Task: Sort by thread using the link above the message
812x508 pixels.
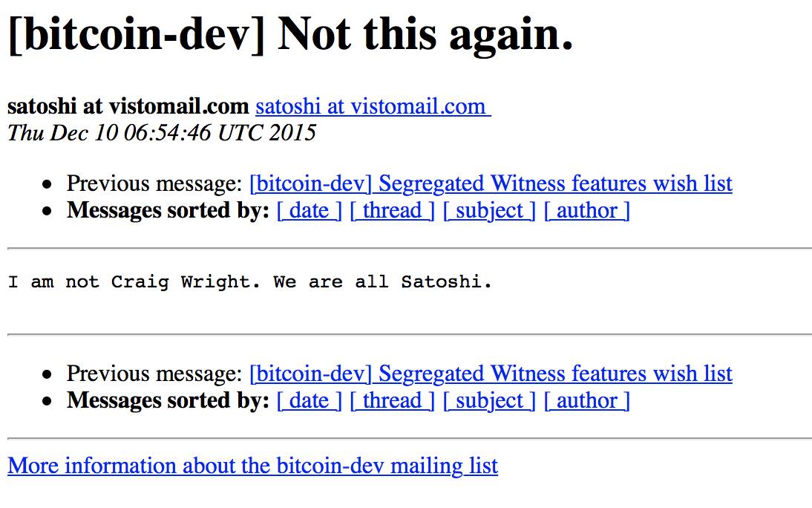Action: pyautogui.click(x=392, y=211)
